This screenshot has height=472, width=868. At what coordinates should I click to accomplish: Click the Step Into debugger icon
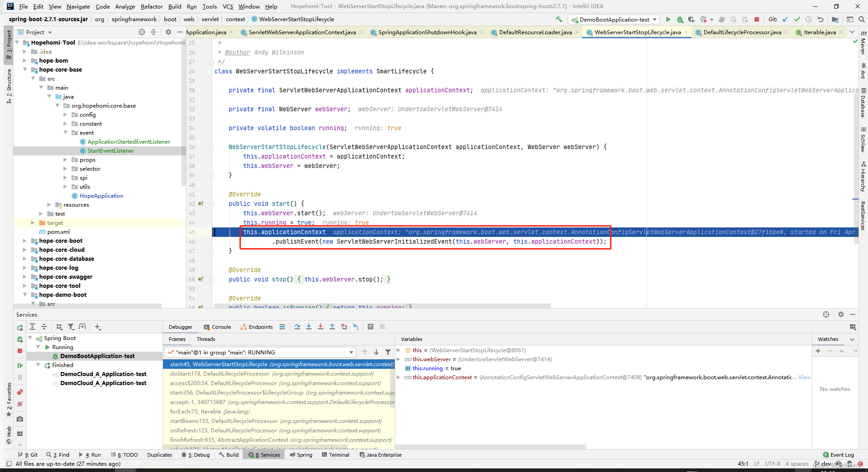click(309, 327)
